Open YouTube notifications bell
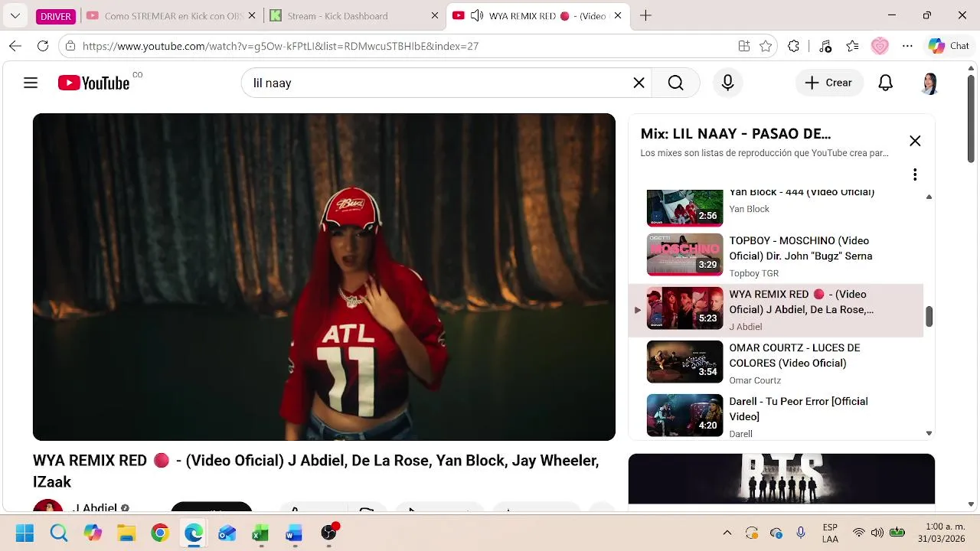 [885, 83]
